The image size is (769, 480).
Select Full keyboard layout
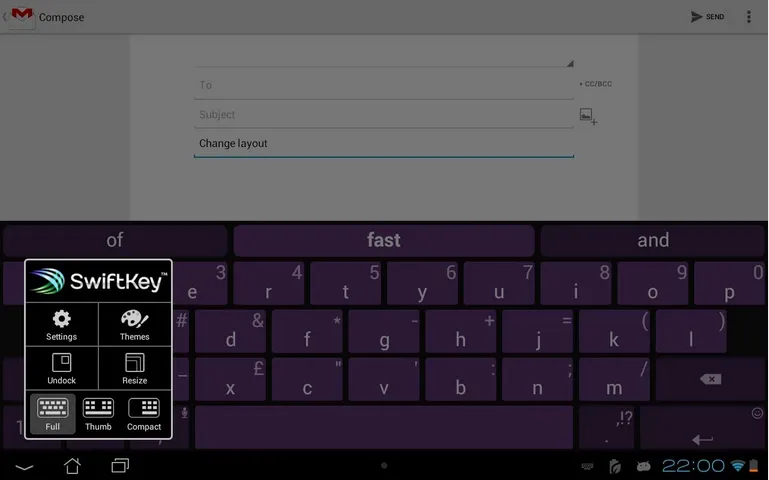52,414
